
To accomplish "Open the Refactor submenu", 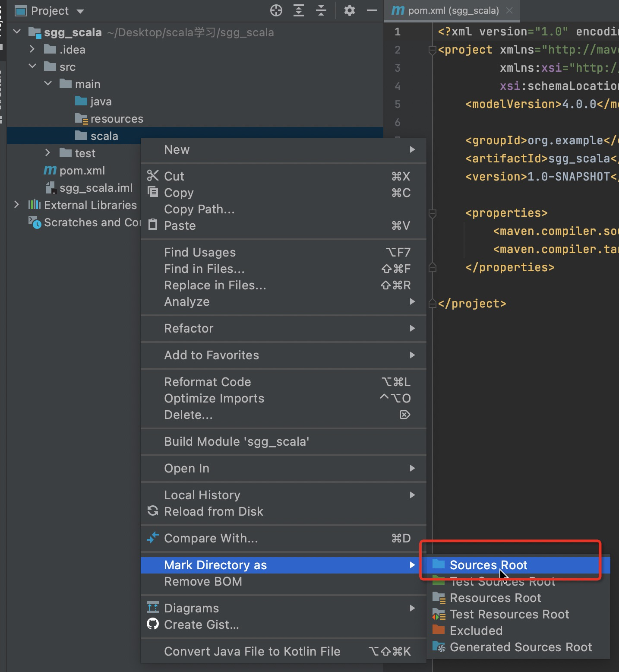I will pos(284,328).
